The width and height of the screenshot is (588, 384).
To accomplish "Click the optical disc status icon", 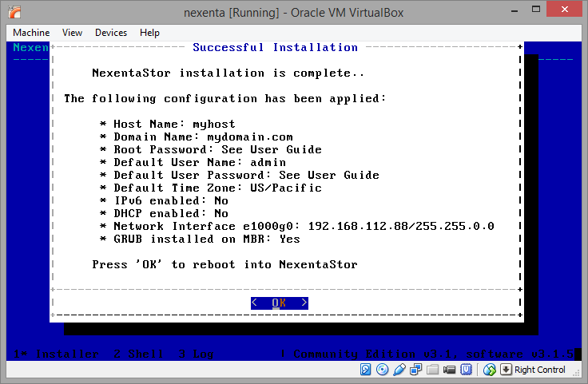I will tap(382, 370).
